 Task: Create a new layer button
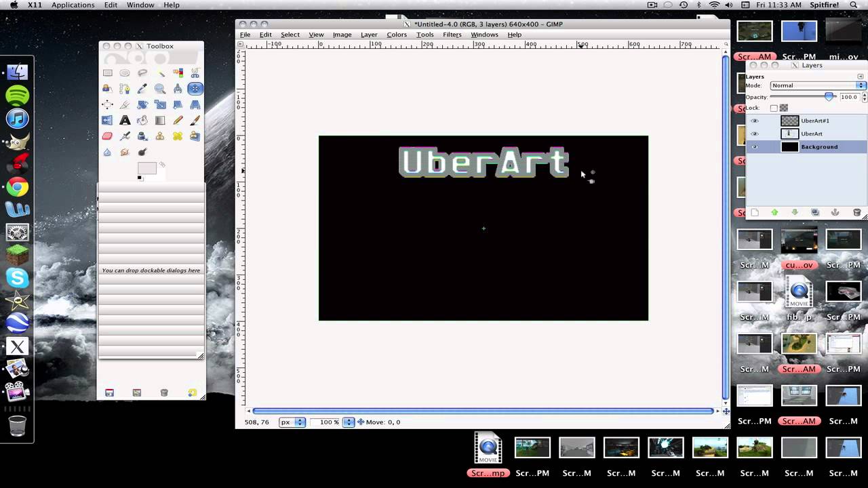755,212
